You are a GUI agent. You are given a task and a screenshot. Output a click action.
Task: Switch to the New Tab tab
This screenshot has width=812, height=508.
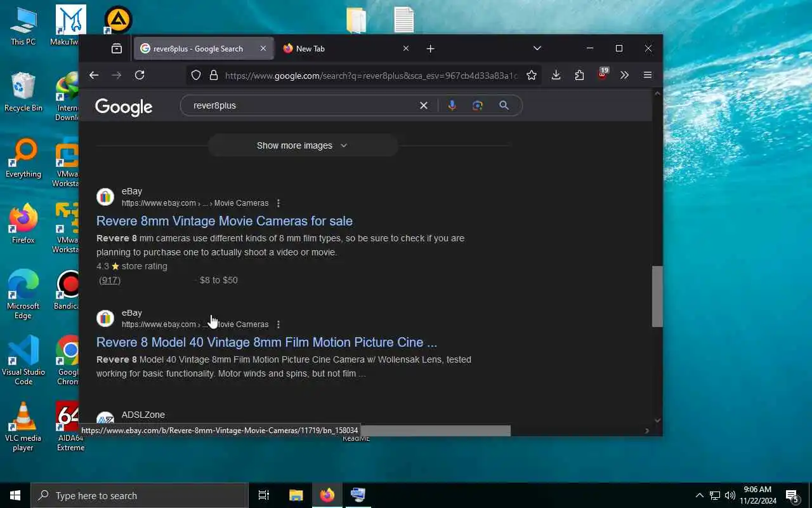click(346, 48)
